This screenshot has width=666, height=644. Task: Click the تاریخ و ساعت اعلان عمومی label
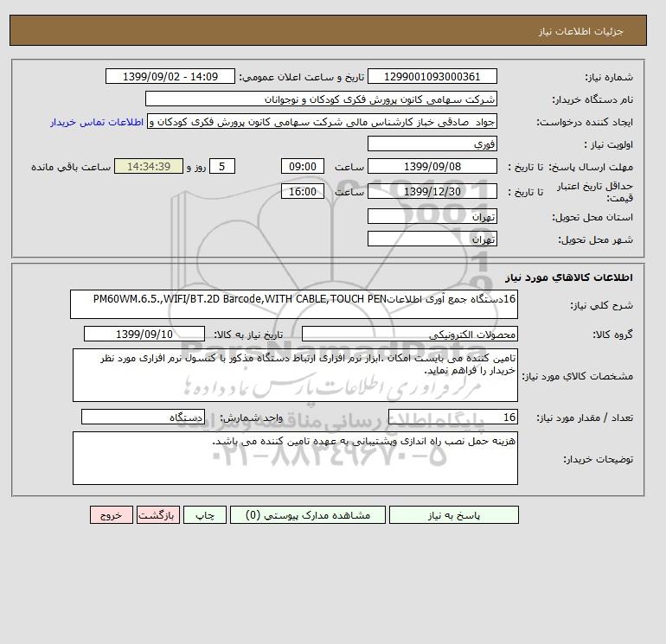coord(302,77)
